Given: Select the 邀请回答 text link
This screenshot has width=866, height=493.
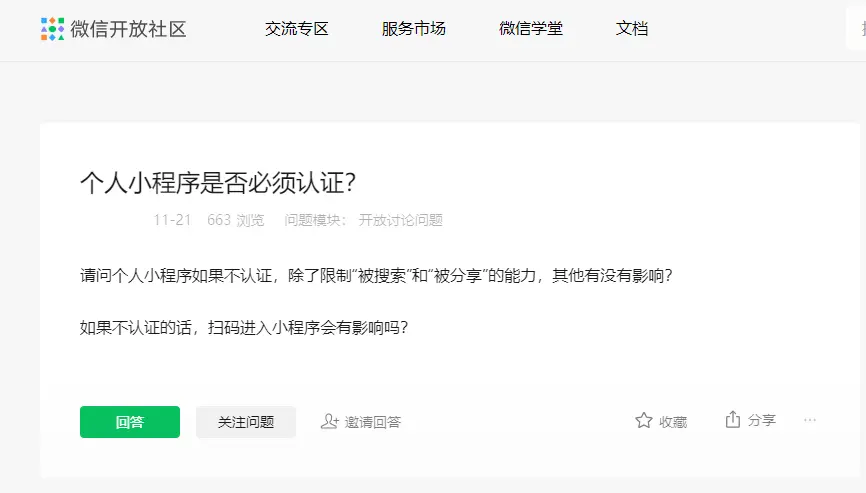Looking at the screenshot, I should (x=373, y=422).
